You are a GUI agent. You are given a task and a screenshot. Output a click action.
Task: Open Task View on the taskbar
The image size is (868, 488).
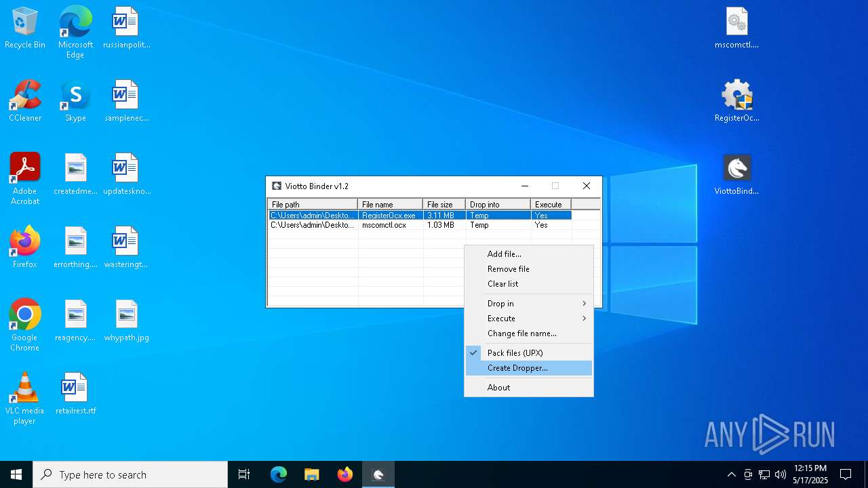point(244,474)
